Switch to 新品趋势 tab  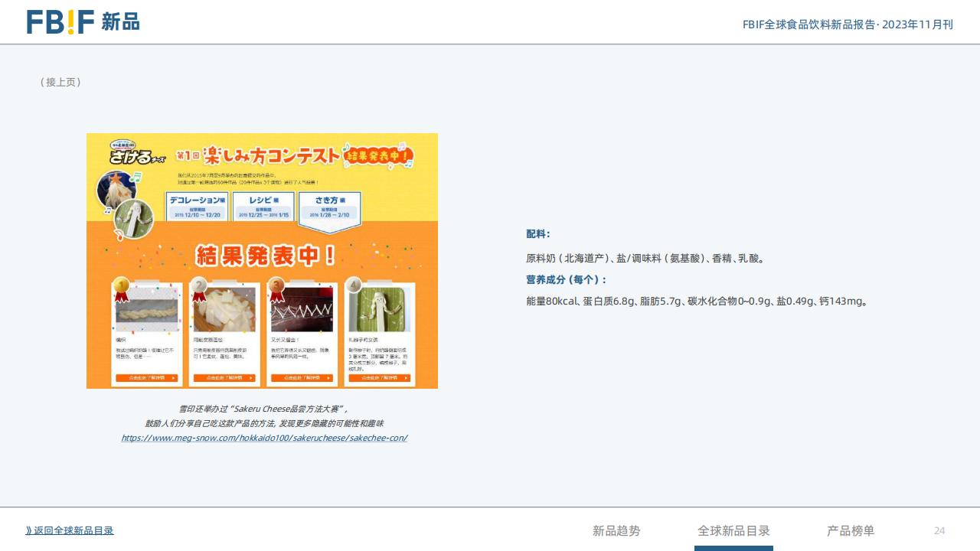point(616,530)
